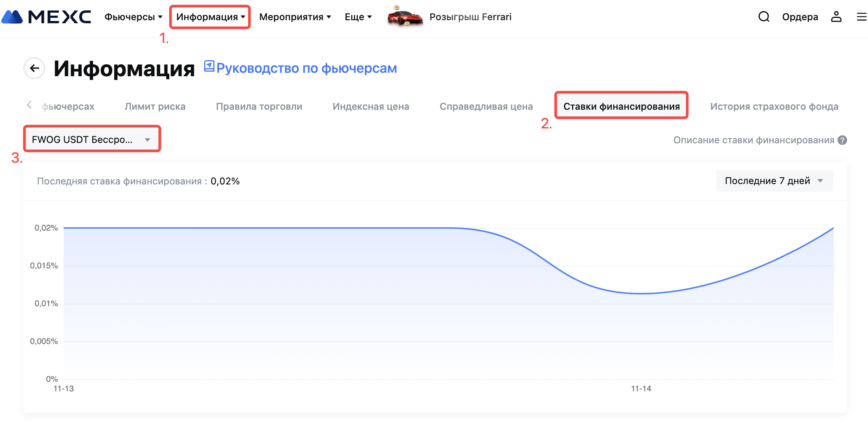Image resolution: width=868 pixels, height=423 pixels.
Task: Open the Руководство по фьючерсам link
Action: pyautogui.click(x=306, y=68)
